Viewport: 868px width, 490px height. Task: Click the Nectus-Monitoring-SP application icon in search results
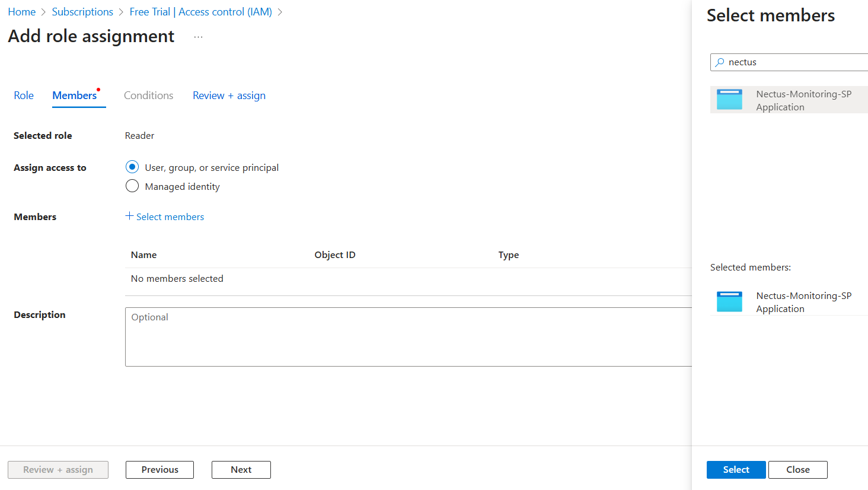tap(729, 100)
